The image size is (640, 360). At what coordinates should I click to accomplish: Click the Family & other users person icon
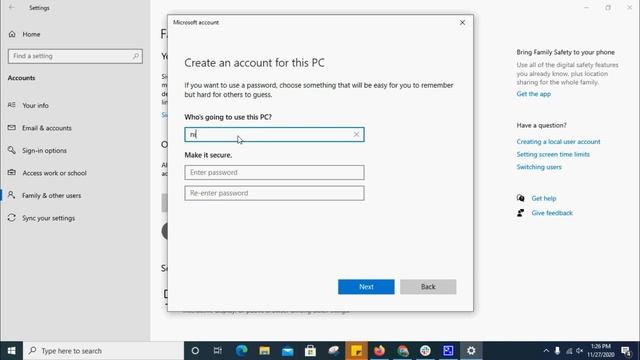click(x=11, y=195)
